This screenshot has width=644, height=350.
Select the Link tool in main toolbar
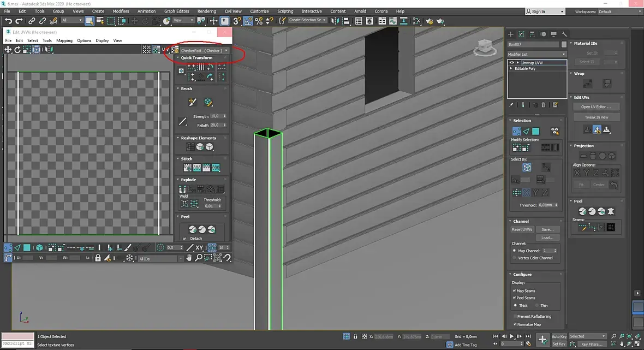[x=32, y=21]
